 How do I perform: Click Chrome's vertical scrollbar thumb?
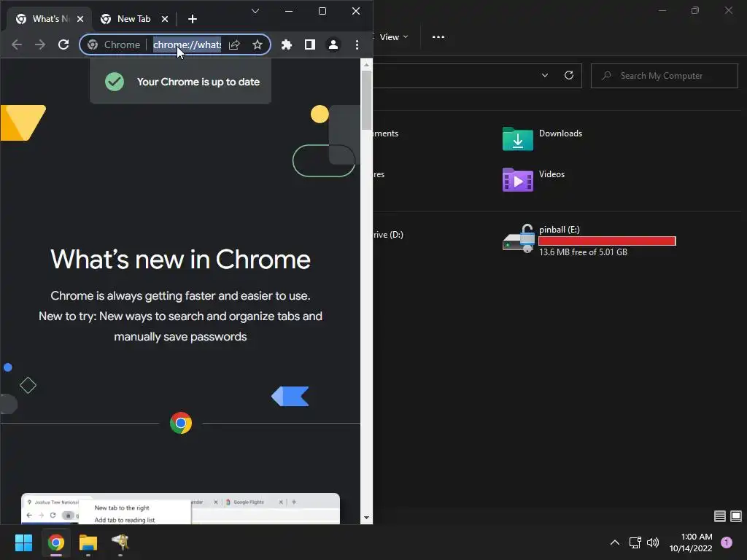[366, 100]
